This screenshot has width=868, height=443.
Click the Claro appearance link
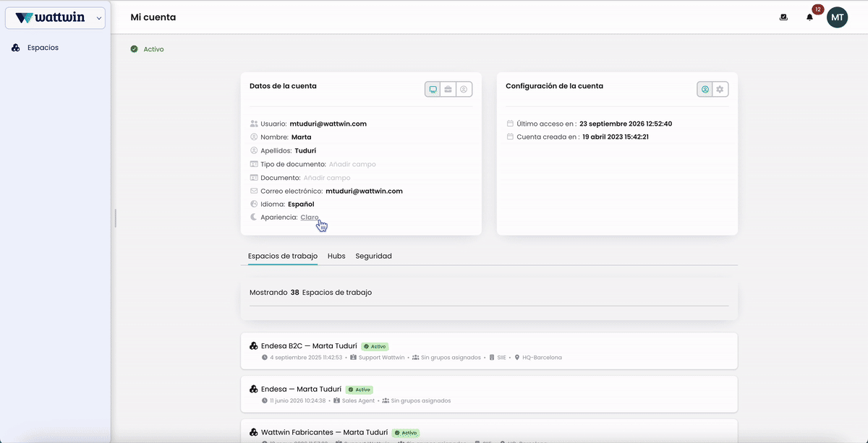pos(310,218)
